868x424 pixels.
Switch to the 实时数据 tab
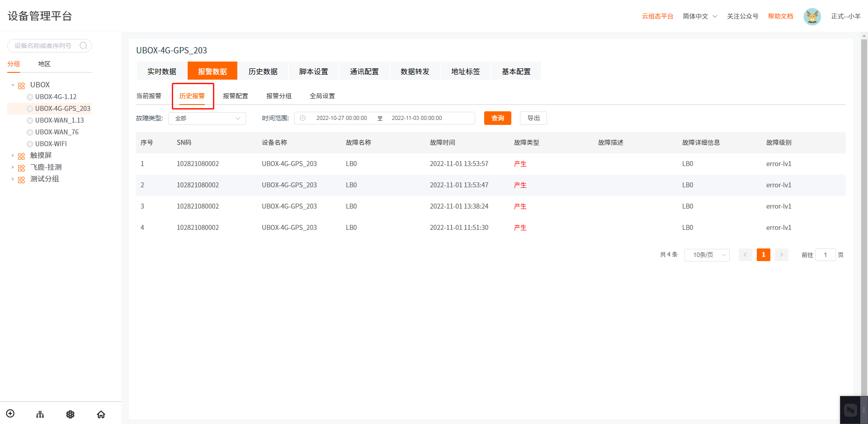click(162, 71)
